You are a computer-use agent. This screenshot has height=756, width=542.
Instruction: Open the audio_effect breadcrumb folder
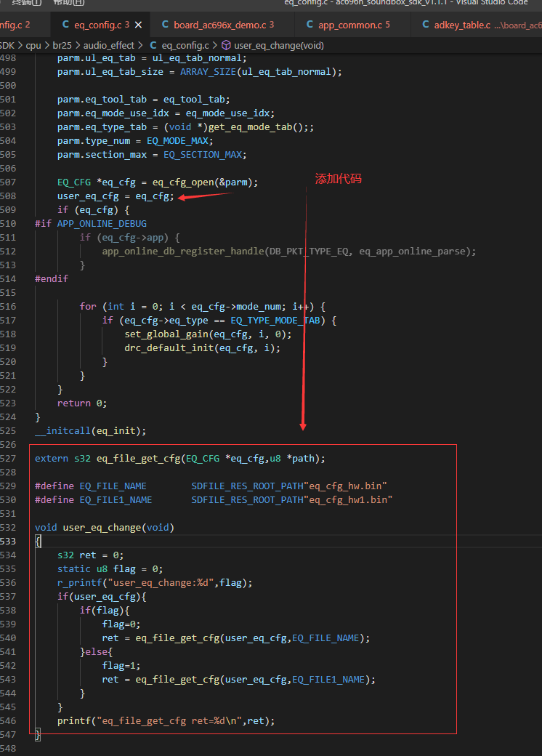point(109,45)
